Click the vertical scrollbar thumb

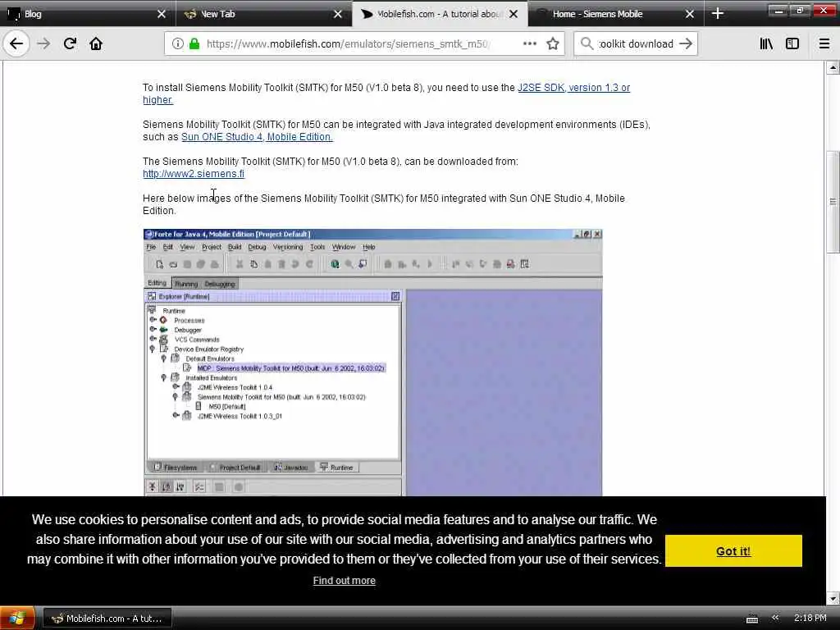click(833, 202)
